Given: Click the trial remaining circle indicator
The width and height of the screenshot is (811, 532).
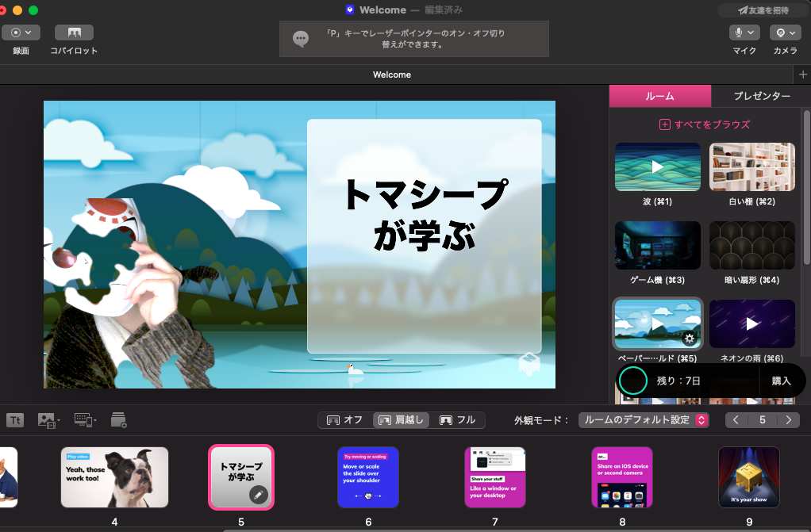Looking at the screenshot, I should [633, 381].
